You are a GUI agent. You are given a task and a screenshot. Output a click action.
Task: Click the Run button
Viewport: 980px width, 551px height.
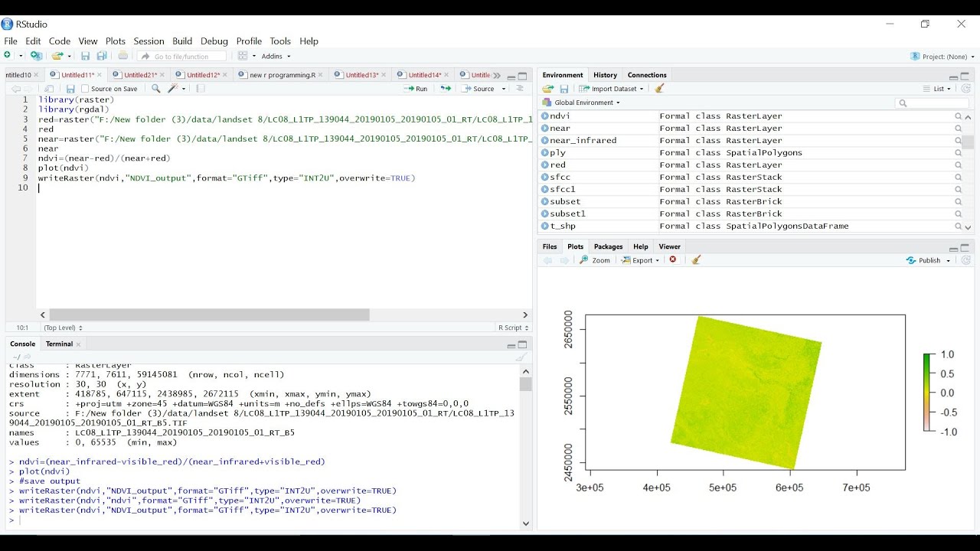416,89
